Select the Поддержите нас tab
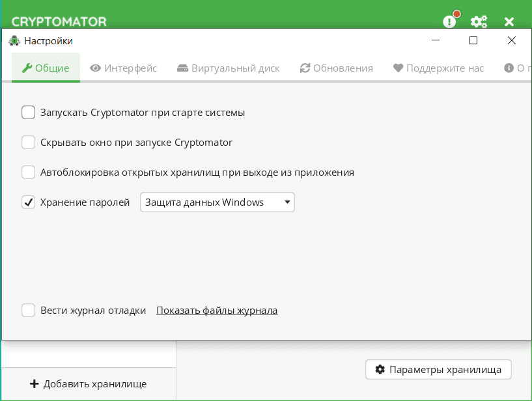This screenshot has width=532, height=401. [438, 68]
